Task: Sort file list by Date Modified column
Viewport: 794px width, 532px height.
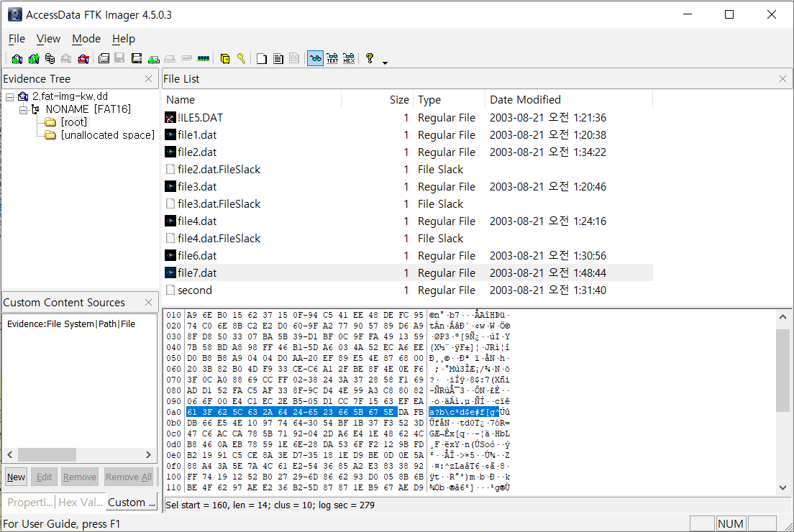Action: pos(569,100)
